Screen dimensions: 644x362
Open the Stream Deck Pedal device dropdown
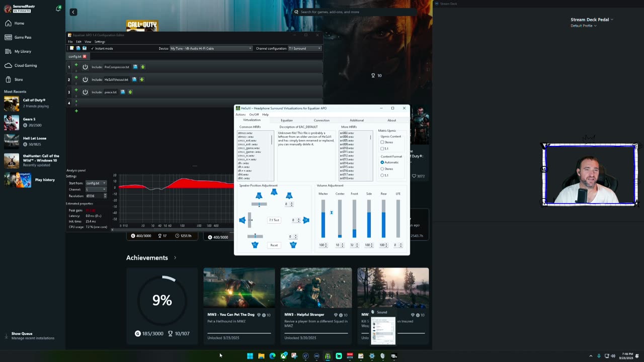pyautogui.click(x=592, y=20)
